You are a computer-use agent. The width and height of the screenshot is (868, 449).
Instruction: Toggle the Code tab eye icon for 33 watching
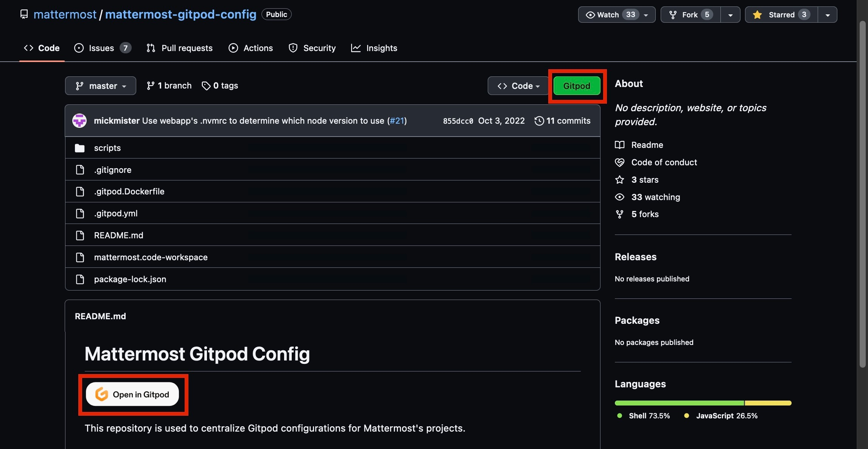point(620,197)
